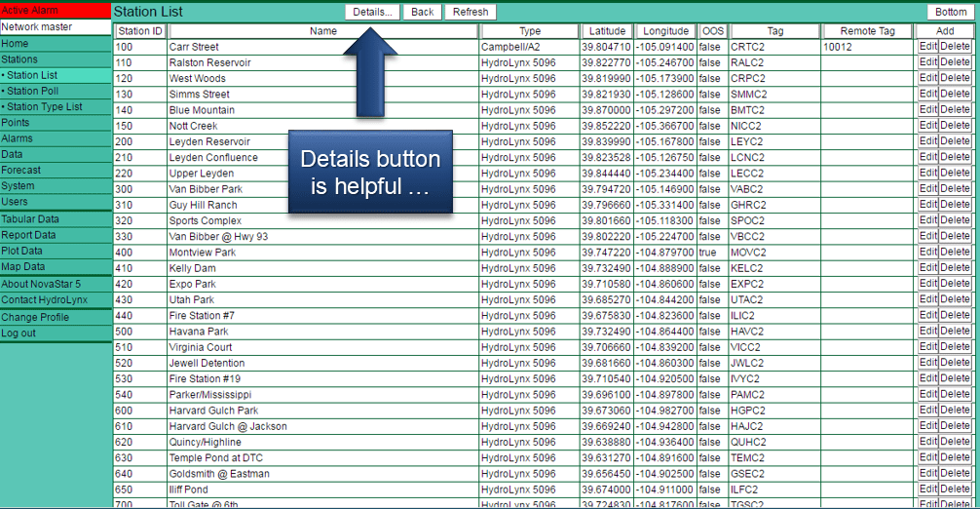This screenshot has height=509, width=980.
Task: Sort by Tag column header
Action: [775, 30]
